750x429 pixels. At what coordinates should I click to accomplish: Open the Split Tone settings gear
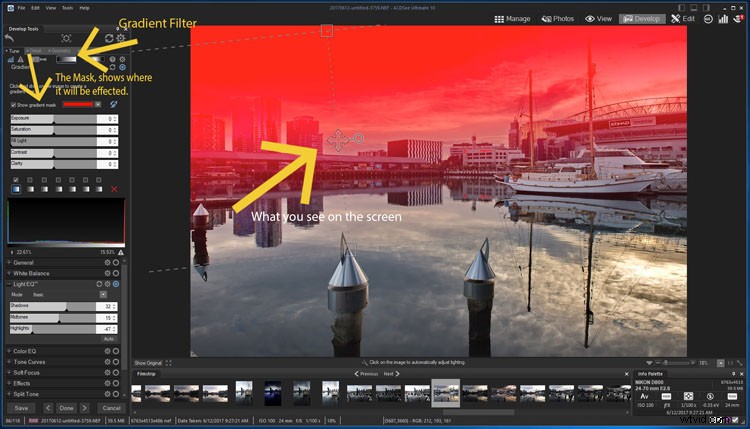point(108,394)
